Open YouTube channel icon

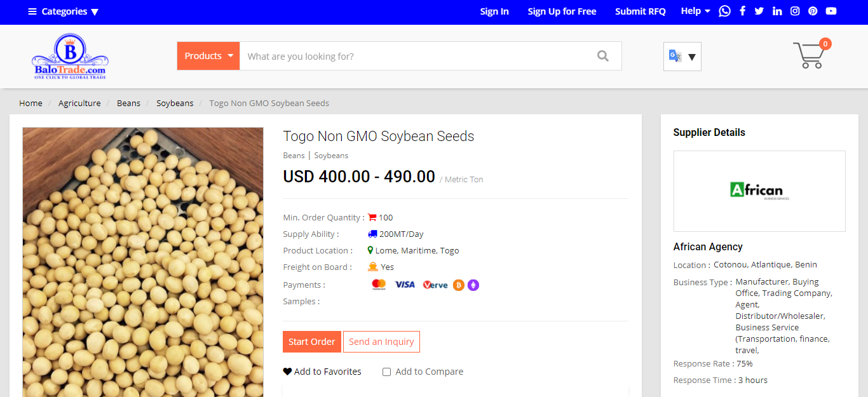pos(831,11)
